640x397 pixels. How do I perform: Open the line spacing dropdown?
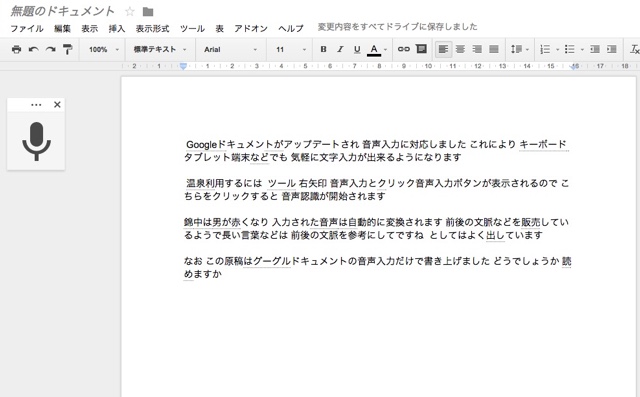click(x=520, y=49)
